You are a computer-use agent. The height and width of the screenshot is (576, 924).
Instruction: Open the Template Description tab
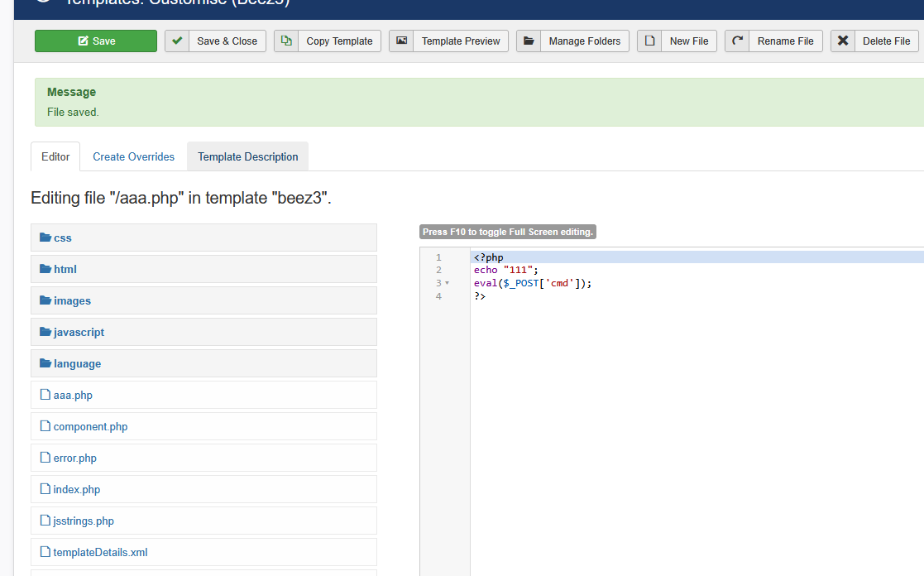(247, 157)
